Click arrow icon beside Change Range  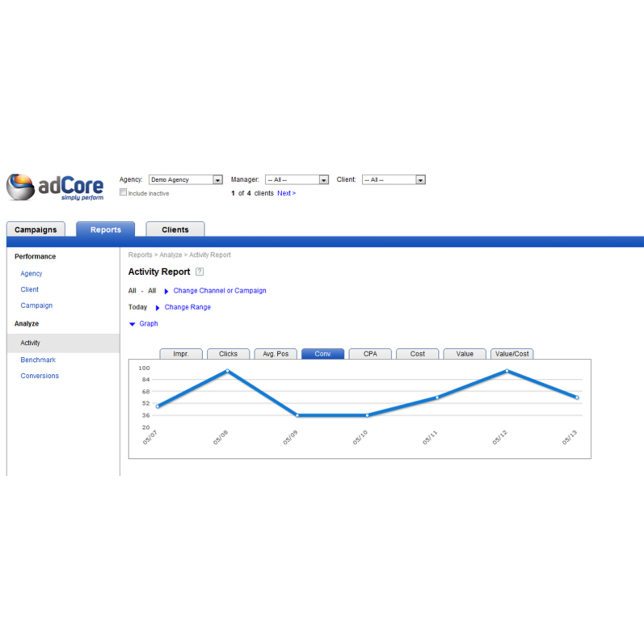coord(157,308)
